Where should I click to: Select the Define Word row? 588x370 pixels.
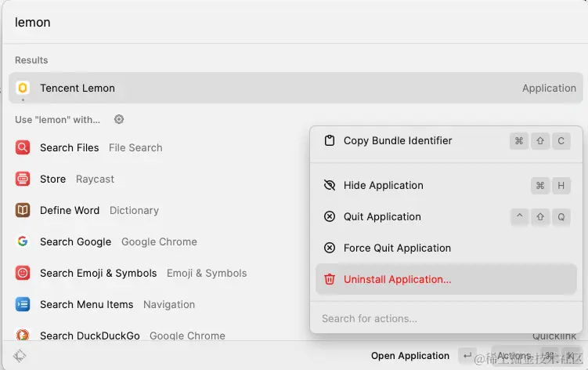pos(157,210)
